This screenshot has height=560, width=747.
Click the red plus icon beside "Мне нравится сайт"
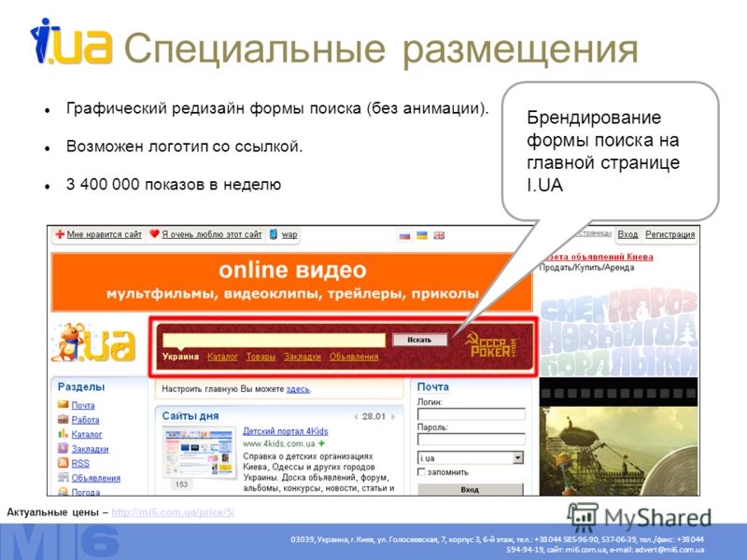pyautogui.click(x=60, y=234)
